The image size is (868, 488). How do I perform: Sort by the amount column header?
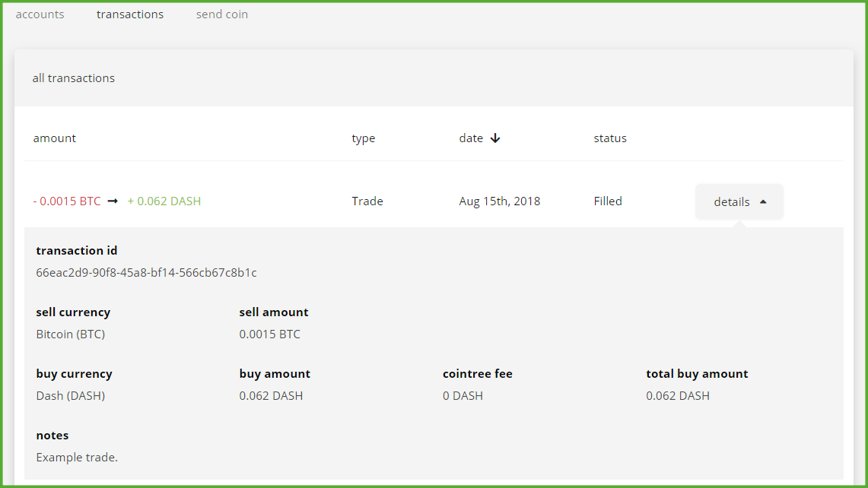pyautogui.click(x=54, y=138)
